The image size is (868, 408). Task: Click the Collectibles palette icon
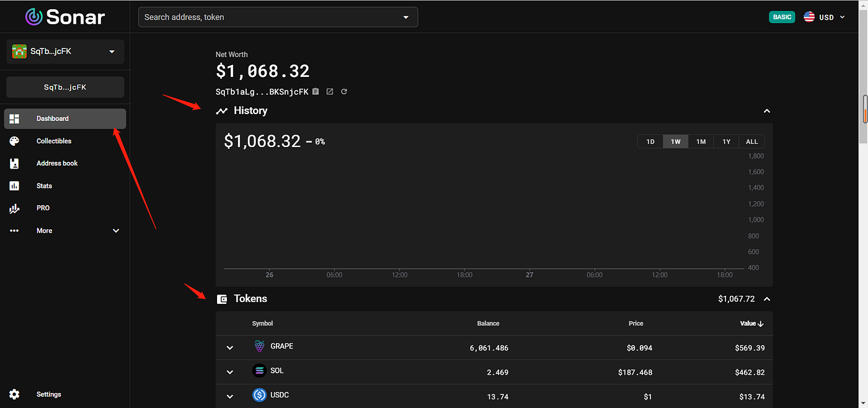15,141
